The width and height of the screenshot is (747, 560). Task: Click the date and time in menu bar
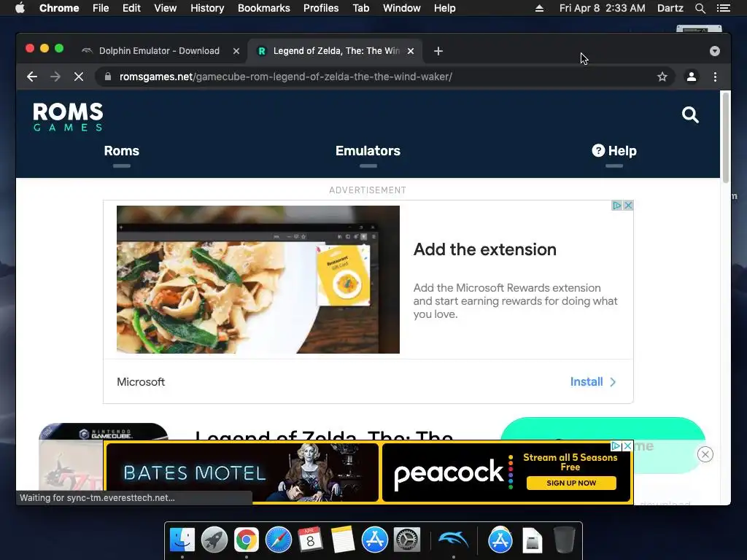tap(602, 8)
